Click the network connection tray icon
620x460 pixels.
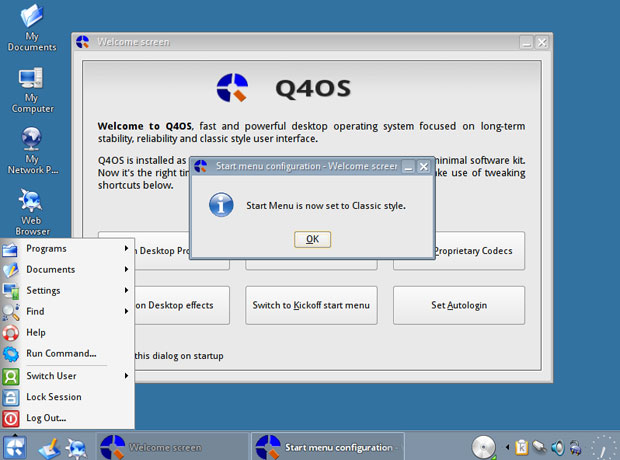pos(539,447)
